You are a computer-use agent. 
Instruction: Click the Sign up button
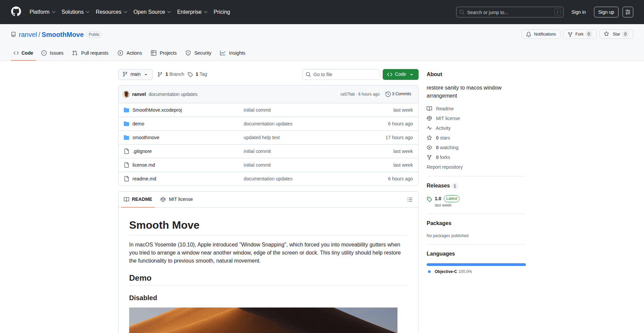click(x=606, y=12)
